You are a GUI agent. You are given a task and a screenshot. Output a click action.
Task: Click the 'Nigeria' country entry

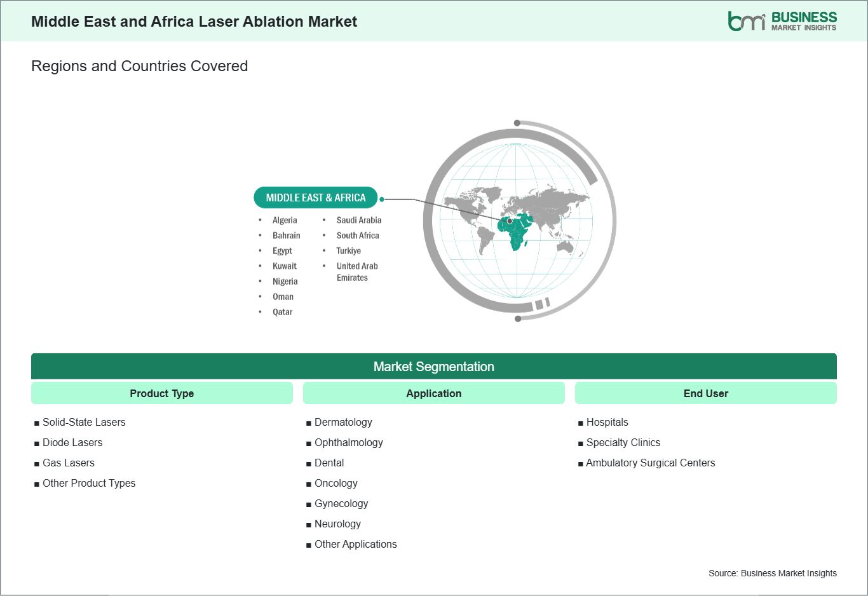(x=285, y=281)
